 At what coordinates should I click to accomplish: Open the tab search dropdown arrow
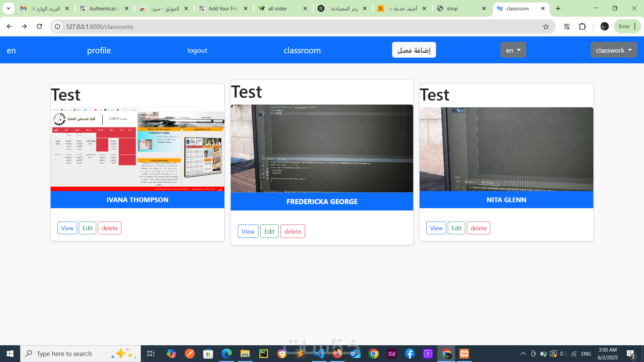tap(8, 8)
